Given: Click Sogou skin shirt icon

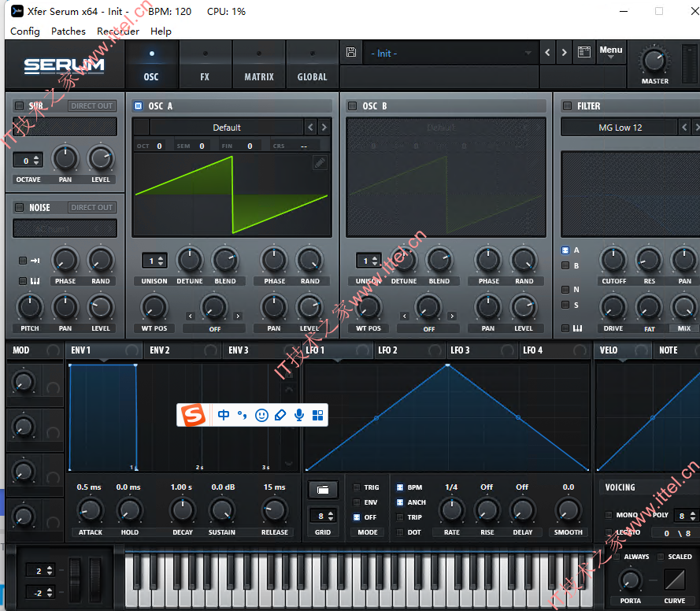Looking at the screenshot, I should [280, 416].
